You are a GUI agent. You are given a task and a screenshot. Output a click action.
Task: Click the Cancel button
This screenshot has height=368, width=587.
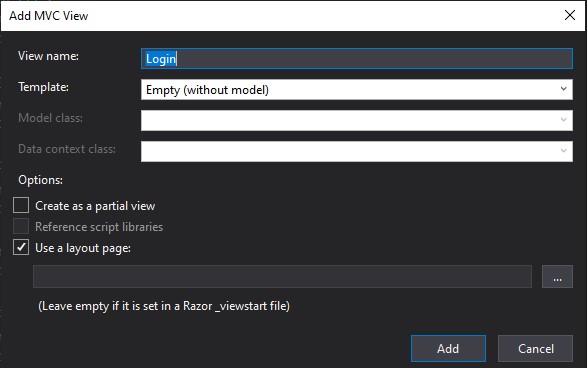click(x=535, y=349)
